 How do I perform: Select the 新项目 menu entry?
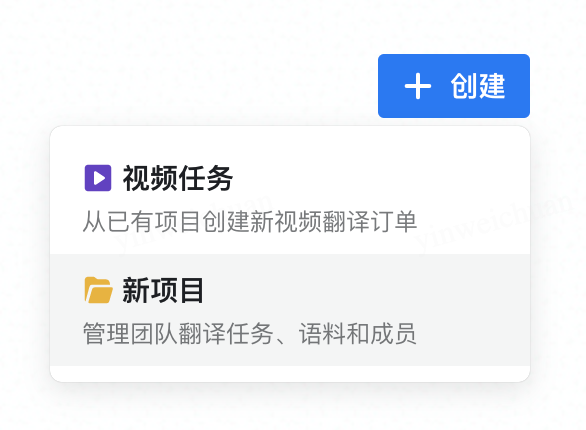[x=290, y=310]
